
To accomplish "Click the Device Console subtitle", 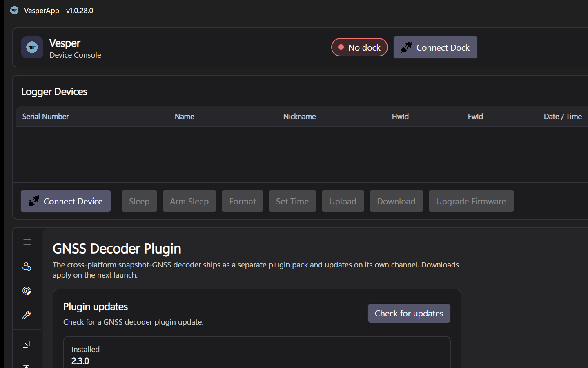I will pos(75,55).
